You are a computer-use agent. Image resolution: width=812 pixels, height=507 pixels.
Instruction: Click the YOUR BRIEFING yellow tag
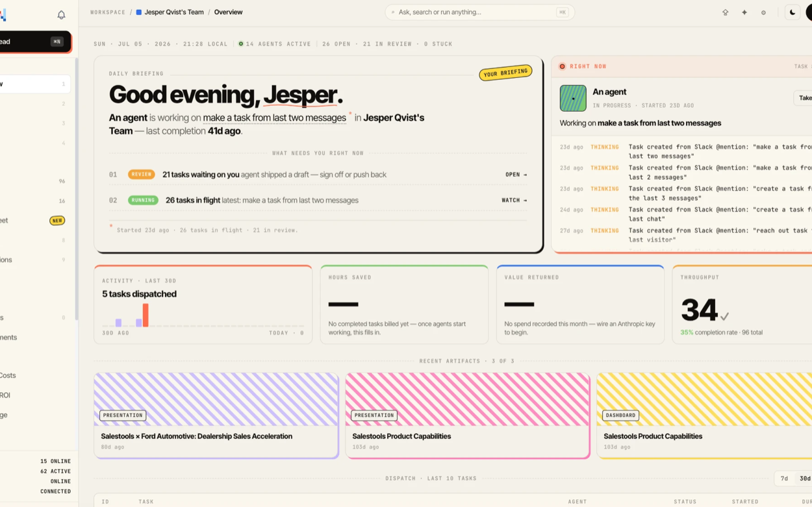point(505,73)
